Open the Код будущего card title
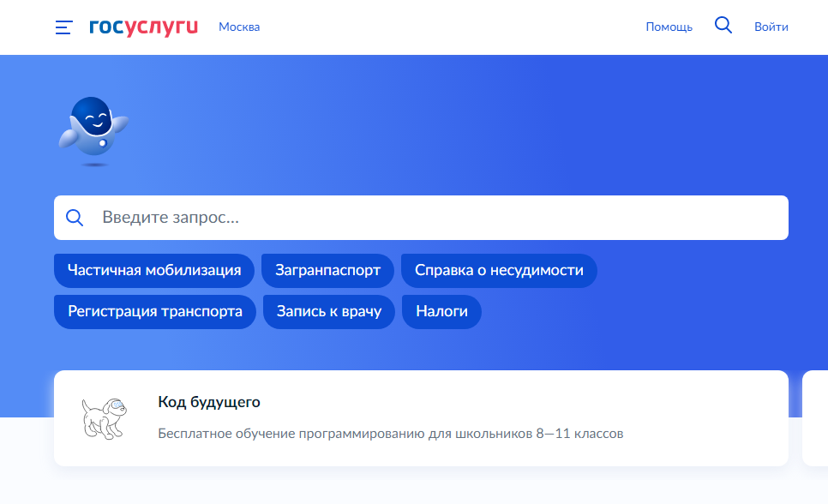Viewport: 828px width, 504px height. click(209, 402)
